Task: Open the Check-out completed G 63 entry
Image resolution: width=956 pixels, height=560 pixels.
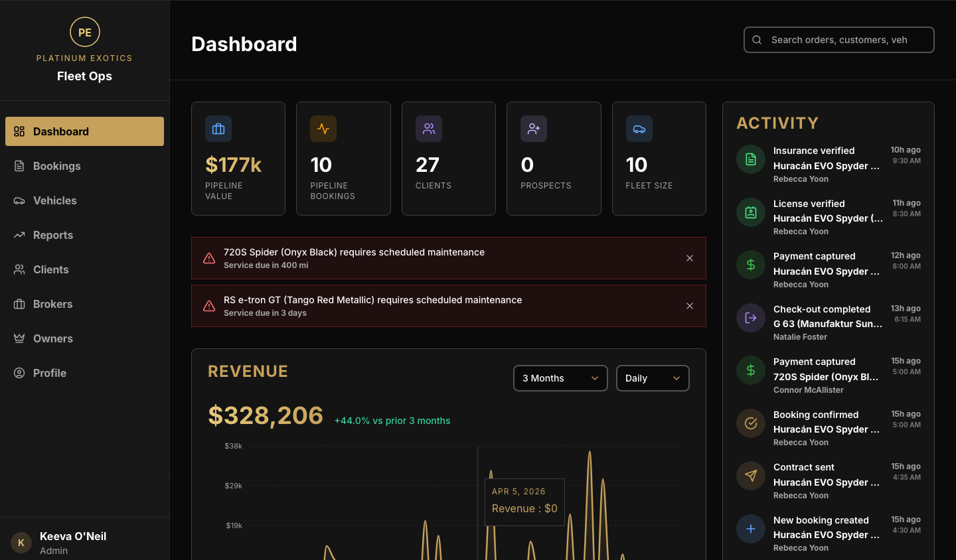Action: [829, 322]
